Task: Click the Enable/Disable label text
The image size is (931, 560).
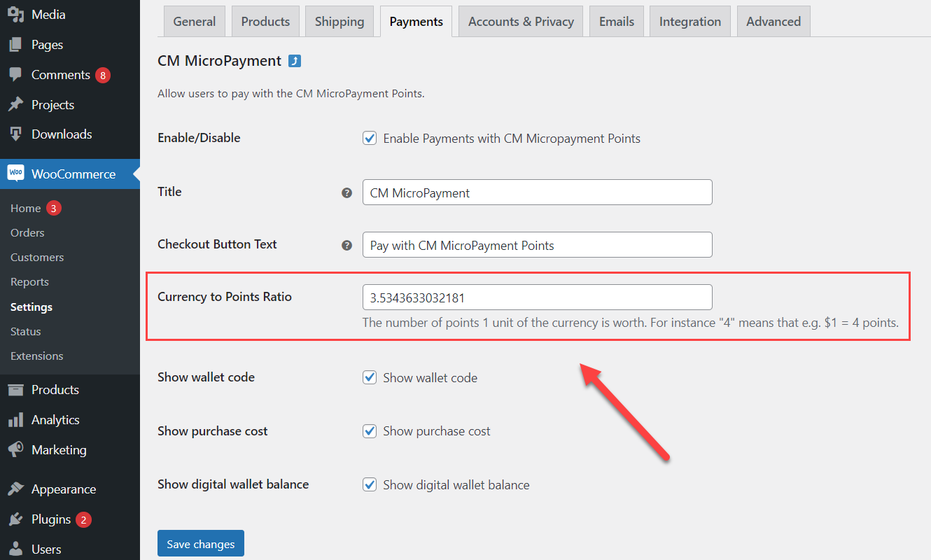Action: click(199, 138)
